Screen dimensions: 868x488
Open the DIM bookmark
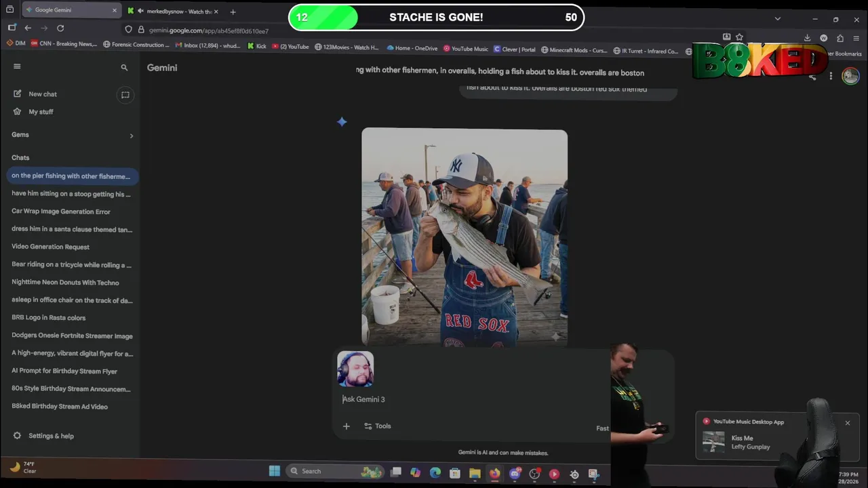pyautogui.click(x=16, y=45)
